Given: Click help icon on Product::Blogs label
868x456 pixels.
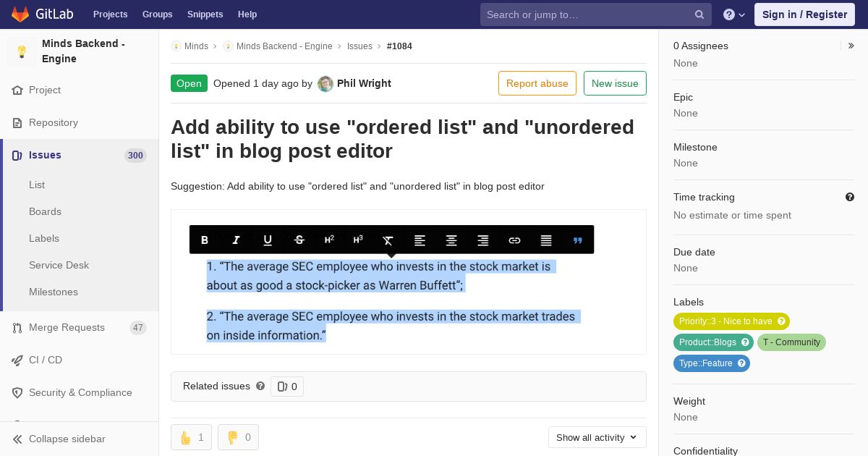Looking at the screenshot, I should coord(745,342).
